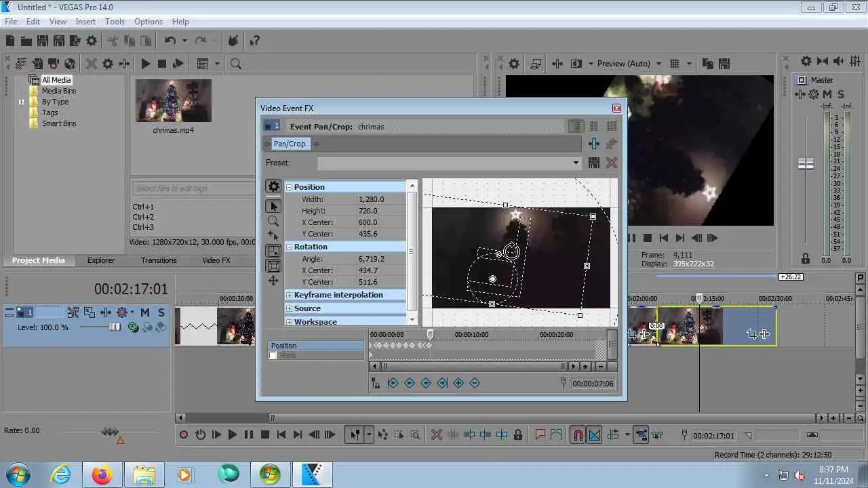Image resolution: width=868 pixels, height=488 pixels.
Task: Save the Pan/Crop preset
Action: (594, 163)
